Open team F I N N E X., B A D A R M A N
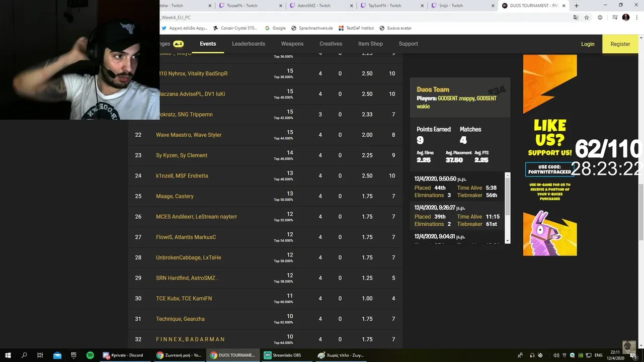This screenshot has width=644, height=362. point(190,339)
